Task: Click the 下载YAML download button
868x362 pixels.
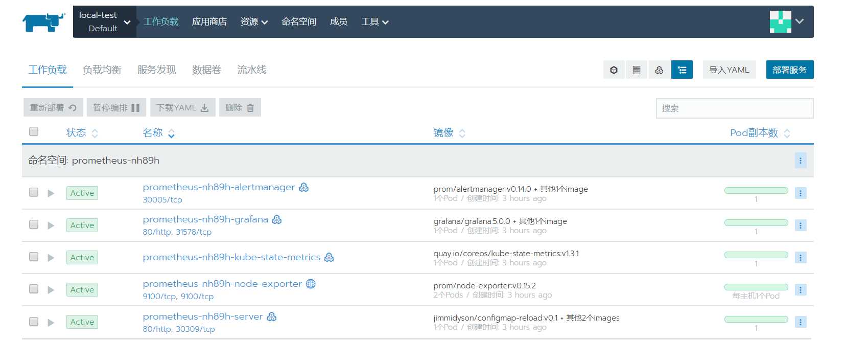Action: [183, 107]
